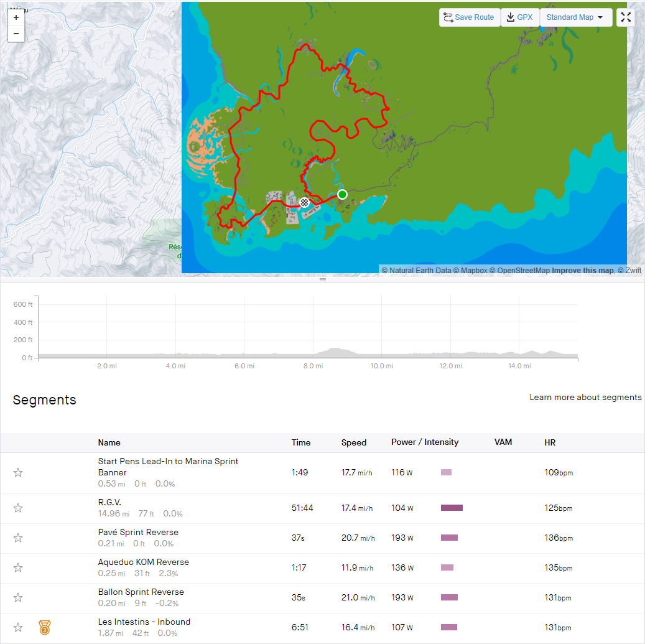This screenshot has height=644, width=645.
Task: Click the Les Intestins intensity bar
Action: pos(449,628)
